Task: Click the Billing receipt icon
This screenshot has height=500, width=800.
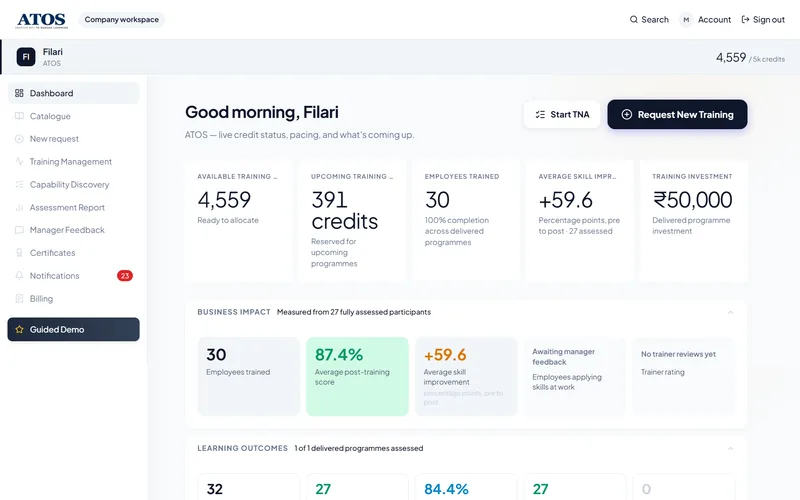Action: pyautogui.click(x=19, y=298)
